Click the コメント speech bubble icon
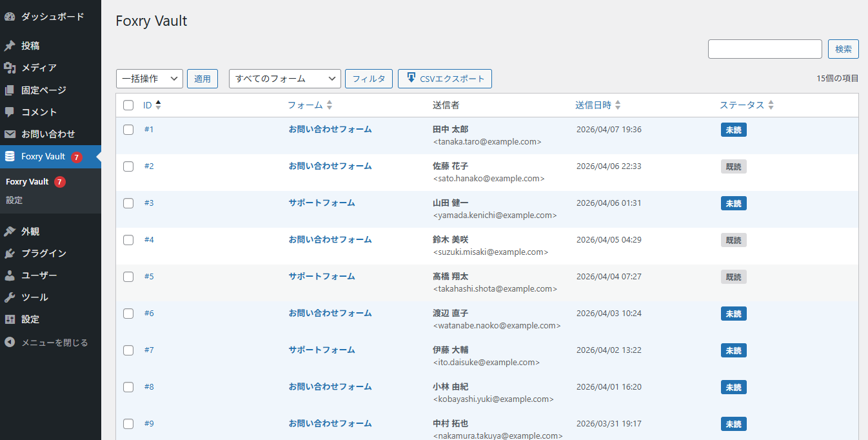Screen dimensions: 868x440 pyautogui.click(x=11, y=112)
